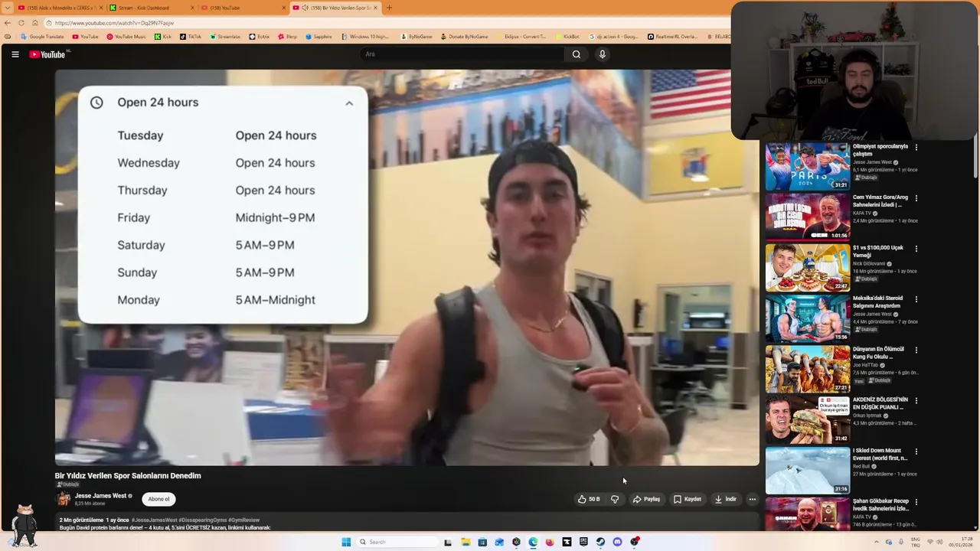Open options for Cem Yılmaz Gora/Arog video
The height and width of the screenshot is (551, 980).
click(x=916, y=198)
